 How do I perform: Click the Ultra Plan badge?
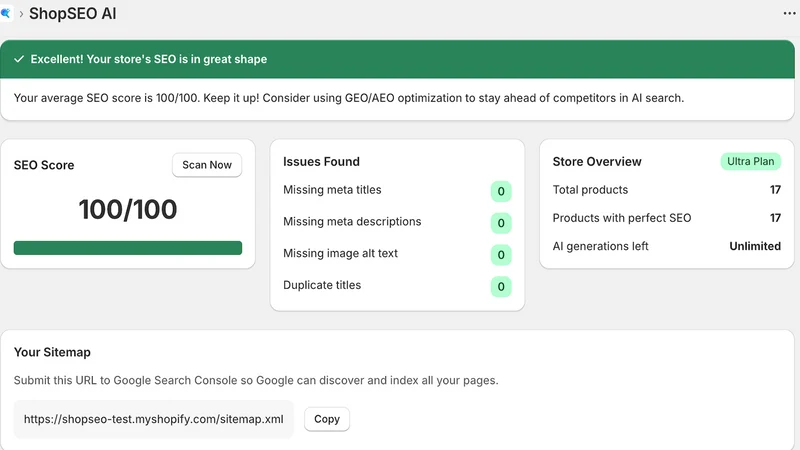pyautogui.click(x=750, y=161)
